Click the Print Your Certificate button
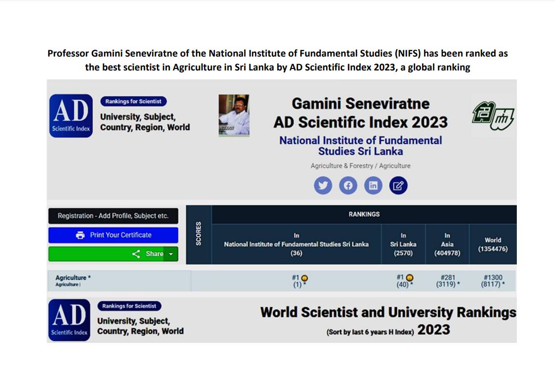The width and height of the screenshot is (555, 392). pyautogui.click(x=113, y=235)
